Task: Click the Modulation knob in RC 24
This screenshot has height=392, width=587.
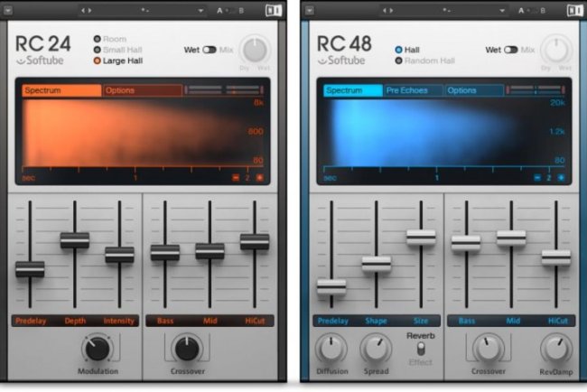Action: (x=98, y=349)
